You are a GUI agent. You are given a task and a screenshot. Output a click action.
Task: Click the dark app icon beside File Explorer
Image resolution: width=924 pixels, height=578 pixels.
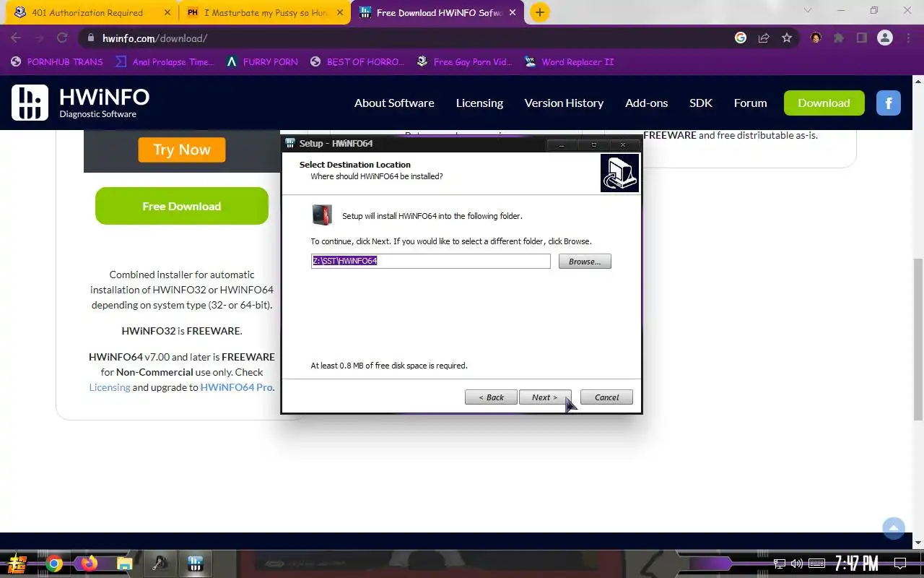[x=160, y=564]
